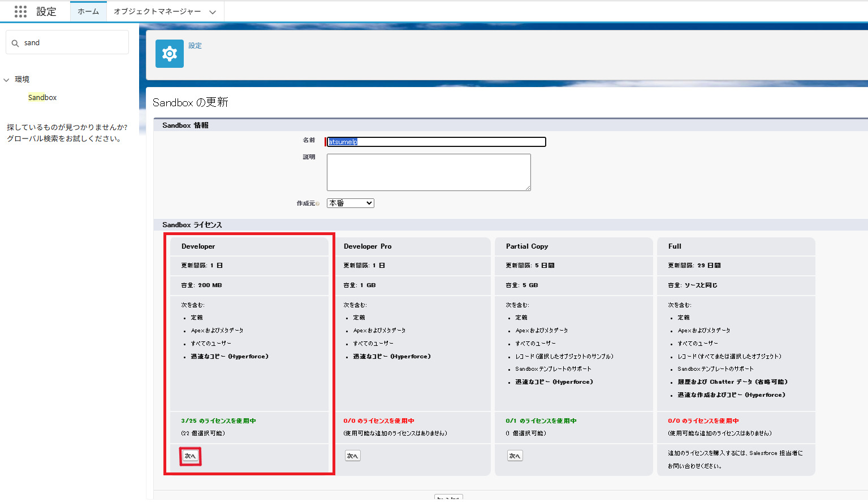Switch to the オブジェクトマネージャー tab
The width and height of the screenshot is (868, 503).
pos(157,11)
